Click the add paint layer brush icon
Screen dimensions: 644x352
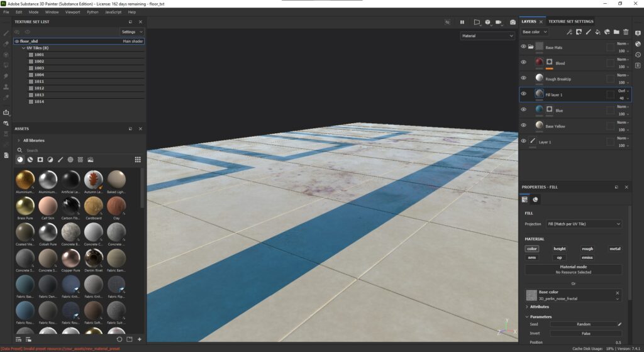pyautogui.click(x=588, y=31)
